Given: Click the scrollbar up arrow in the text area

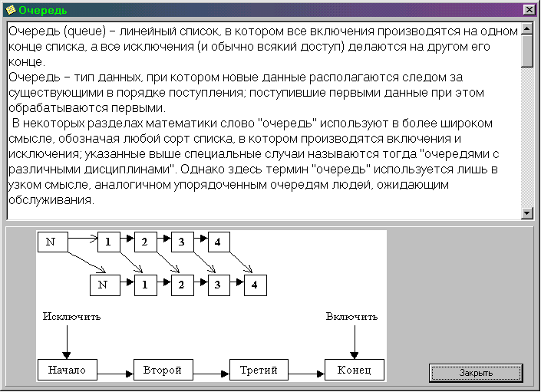Looking at the screenshot, I should click(x=527, y=29).
